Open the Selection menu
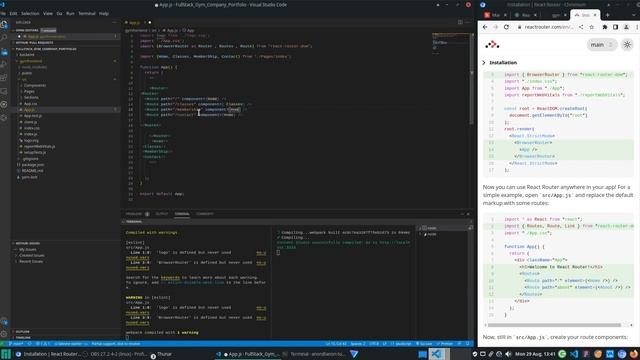 (x=30, y=13)
